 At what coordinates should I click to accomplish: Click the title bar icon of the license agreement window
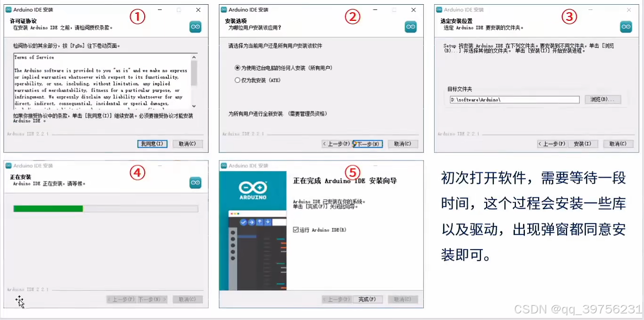pos(9,9)
